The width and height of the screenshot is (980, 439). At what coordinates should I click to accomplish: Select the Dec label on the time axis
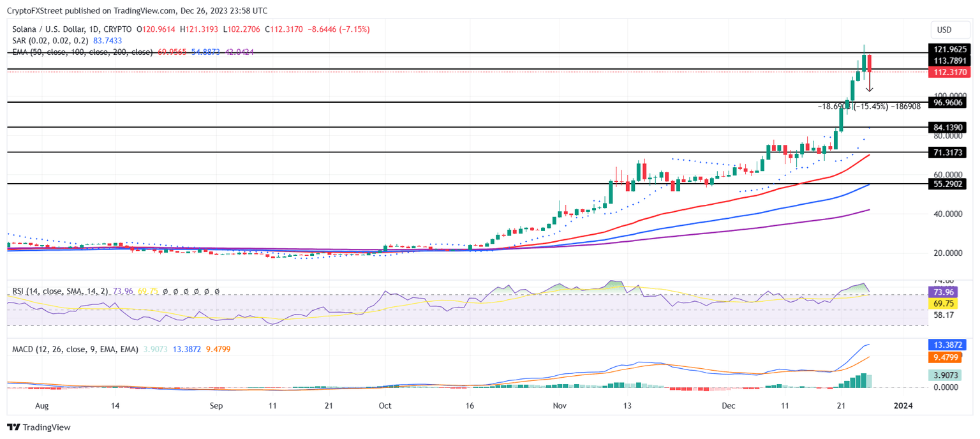[x=728, y=405]
